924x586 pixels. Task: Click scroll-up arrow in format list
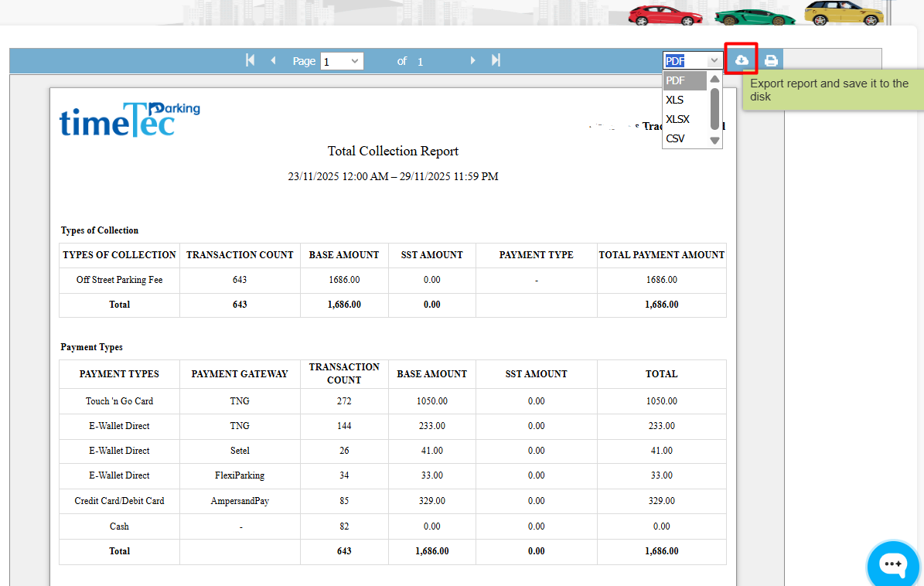click(x=715, y=79)
